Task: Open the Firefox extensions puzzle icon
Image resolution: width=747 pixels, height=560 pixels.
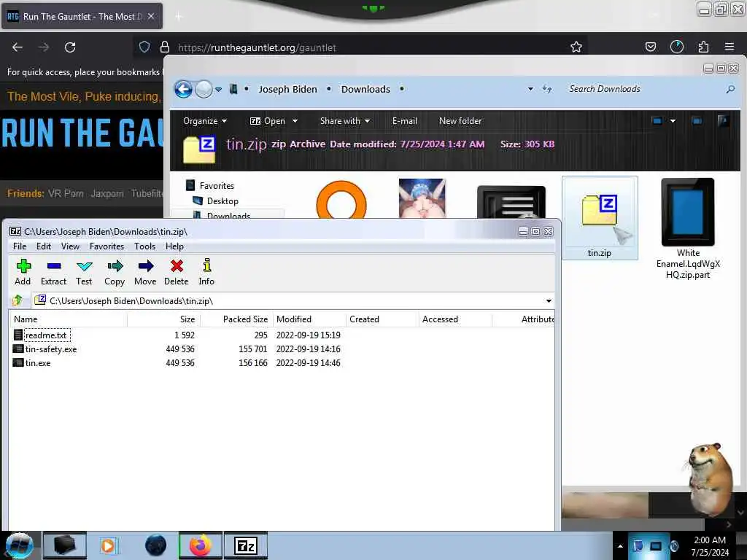Action: tap(703, 47)
